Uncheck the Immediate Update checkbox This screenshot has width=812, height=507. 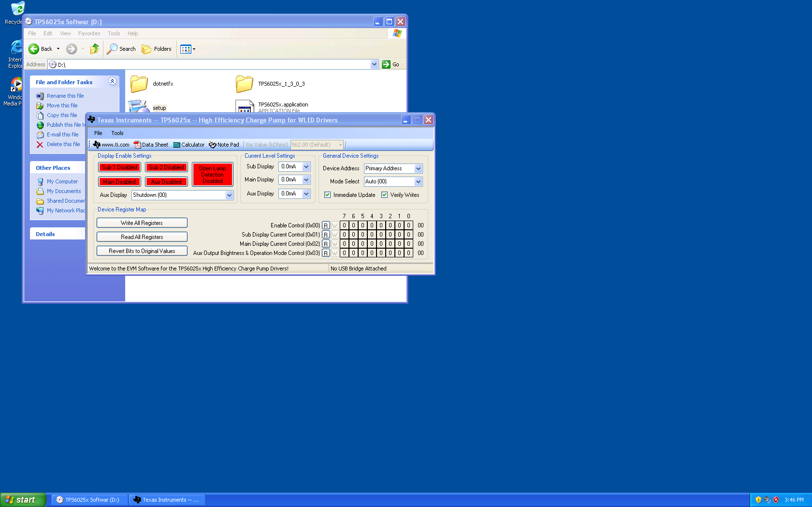(x=328, y=195)
